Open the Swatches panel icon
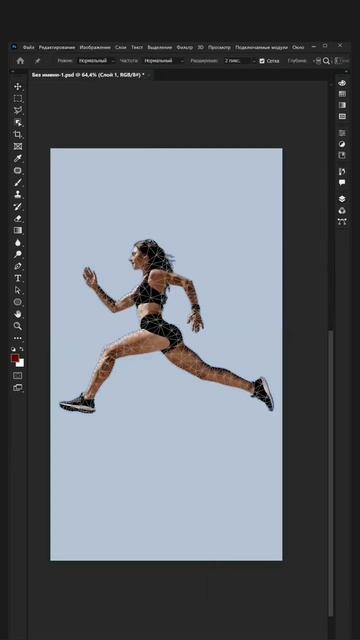This screenshot has width=360, height=640. [x=342, y=94]
